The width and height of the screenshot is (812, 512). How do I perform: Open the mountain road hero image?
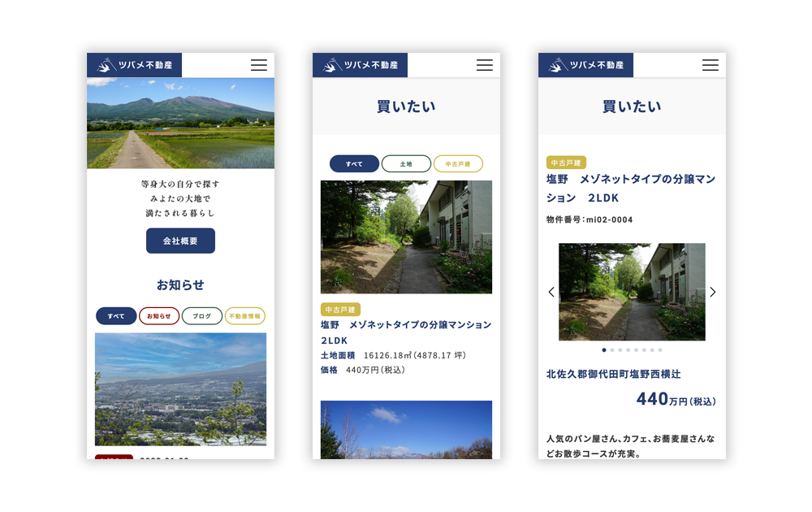[181, 123]
